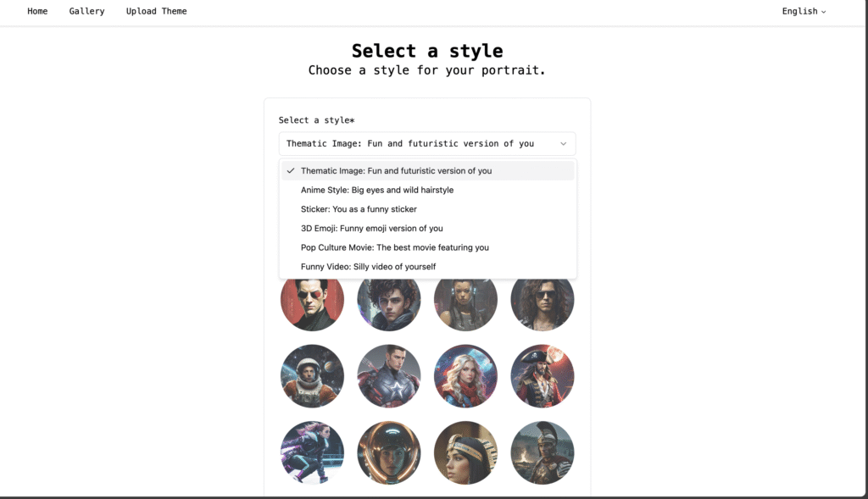Choose the Captain America style portrait
This screenshot has height=499, width=868.
click(388, 376)
